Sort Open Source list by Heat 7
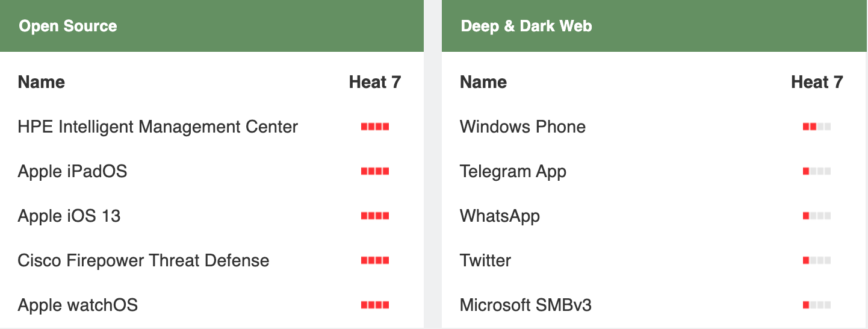This screenshot has height=329, width=868. coord(375,82)
